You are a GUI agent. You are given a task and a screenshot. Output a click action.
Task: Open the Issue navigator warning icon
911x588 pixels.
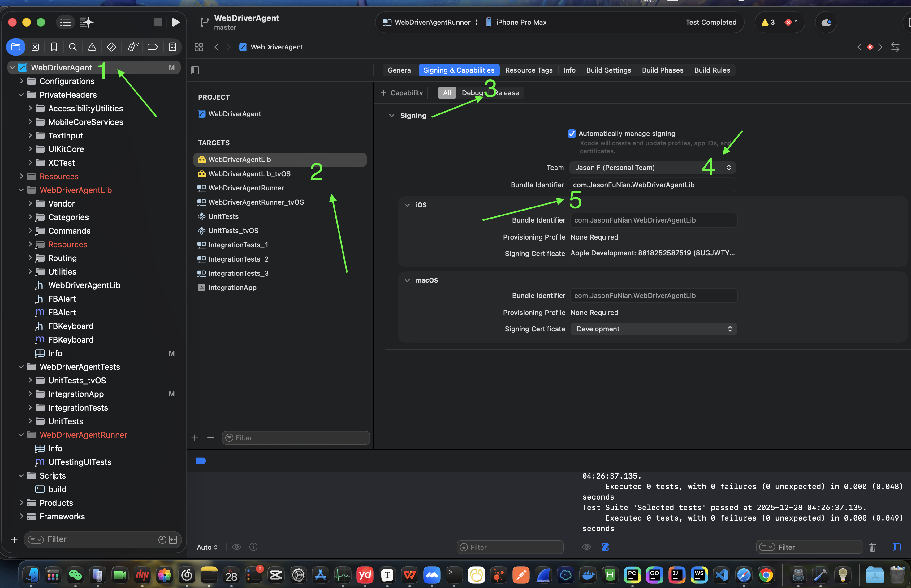tap(92, 47)
